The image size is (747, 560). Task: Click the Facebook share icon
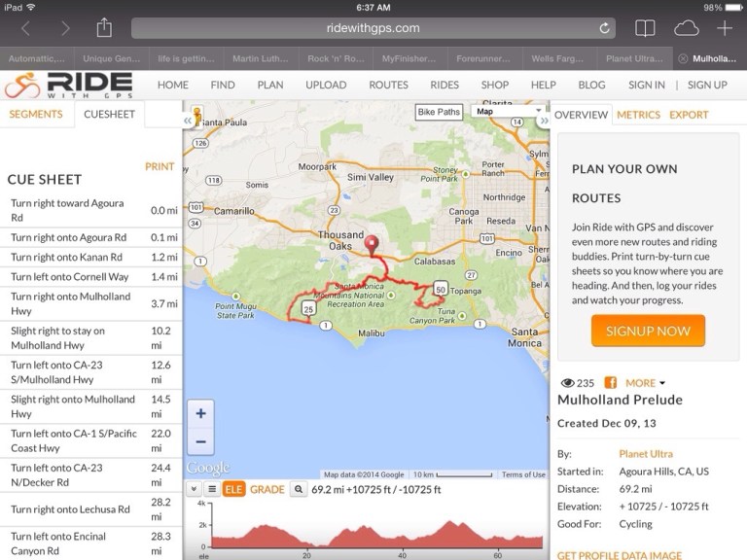tap(611, 383)
